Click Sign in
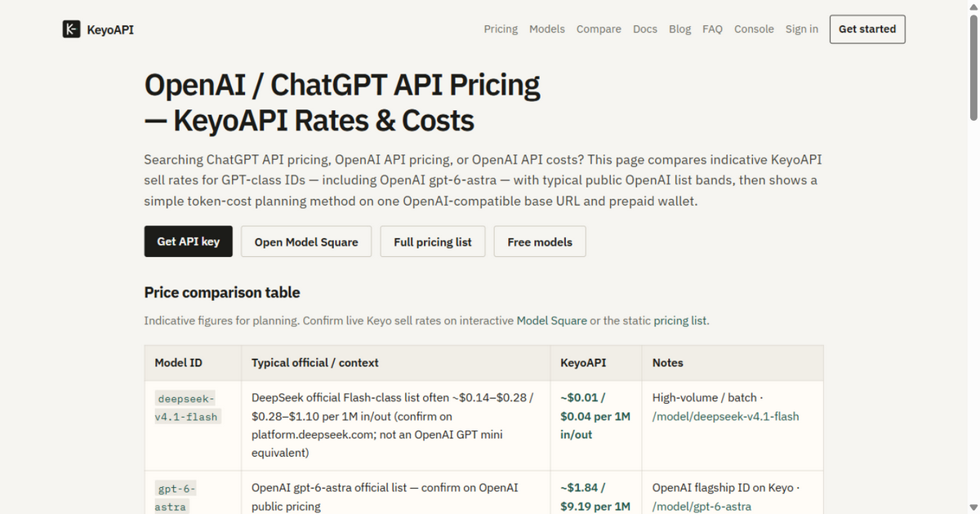Screen dimensions: 980x514 [802, 29]
